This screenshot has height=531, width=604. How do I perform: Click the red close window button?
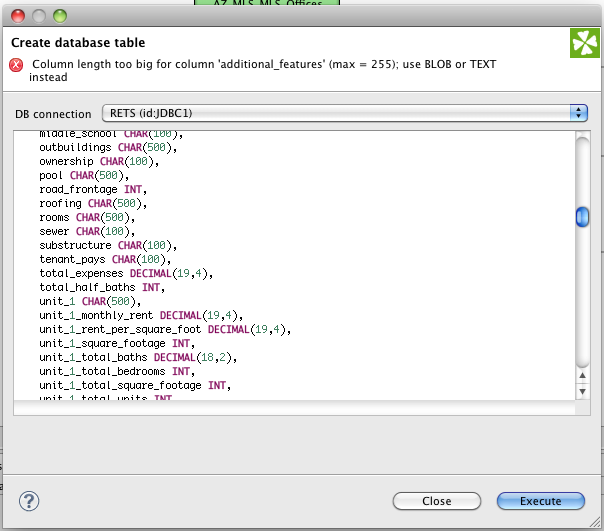[x=18, y=16]
